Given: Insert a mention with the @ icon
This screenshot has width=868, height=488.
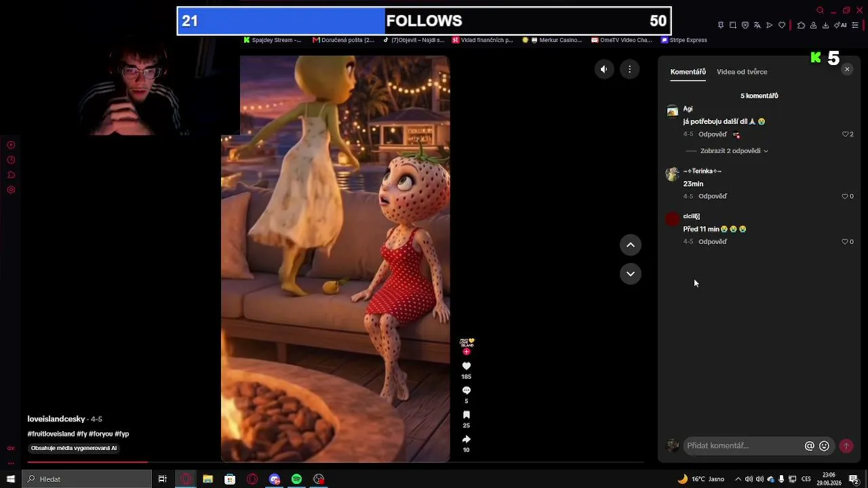Looking at the screenshot, I should coord(809,446).
